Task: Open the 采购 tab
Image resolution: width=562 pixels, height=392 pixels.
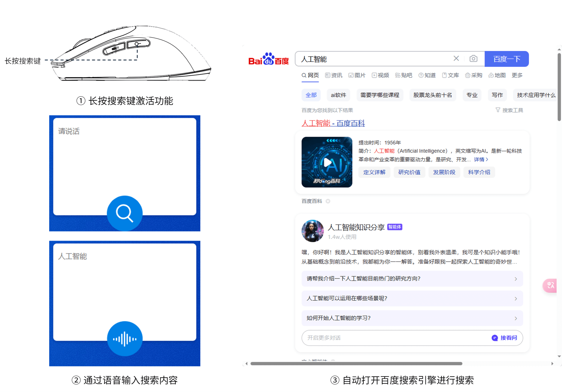Action: tap(474, 75)
